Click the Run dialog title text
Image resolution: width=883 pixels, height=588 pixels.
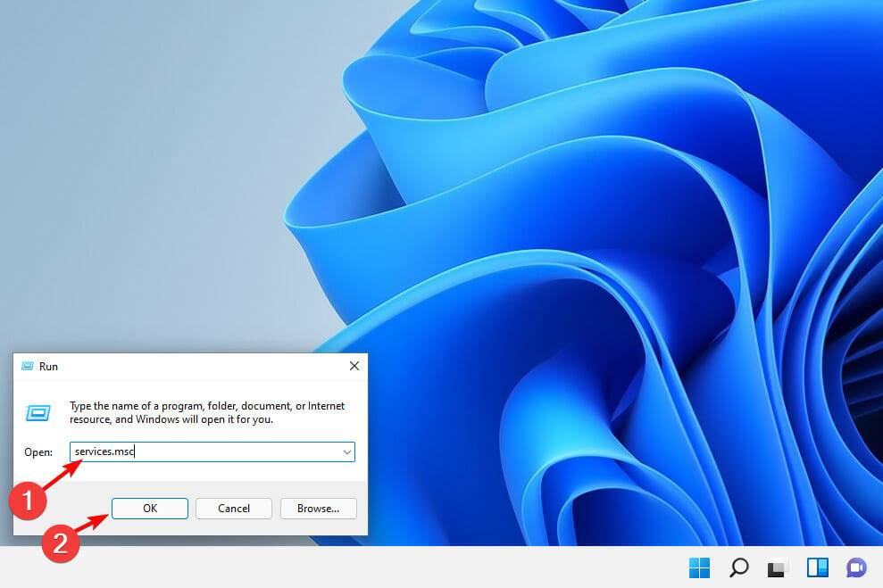[48, 367]
